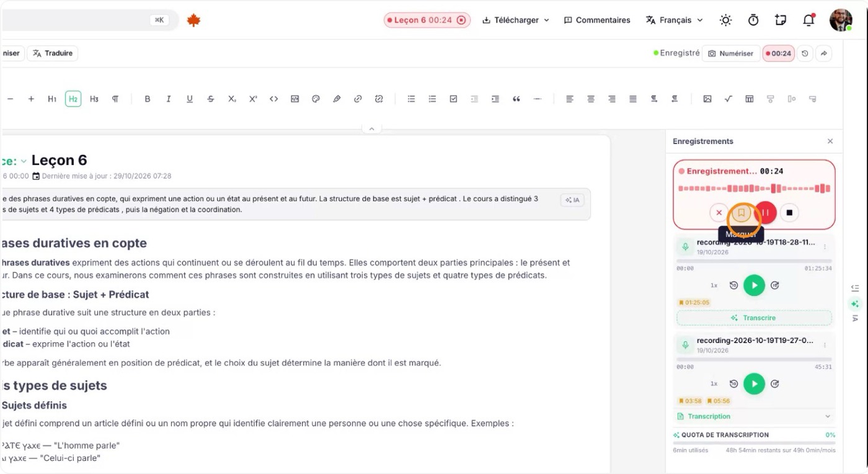Cancel the active recording with X button

719,213
